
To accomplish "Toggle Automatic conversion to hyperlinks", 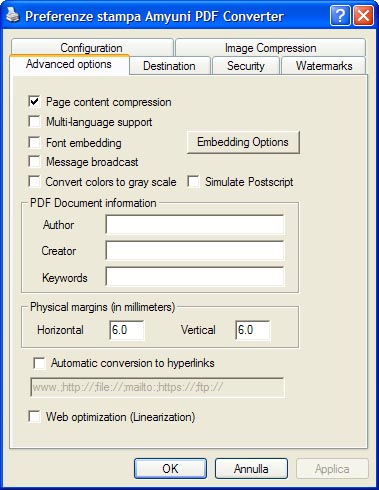I will [x=39, y=363].
